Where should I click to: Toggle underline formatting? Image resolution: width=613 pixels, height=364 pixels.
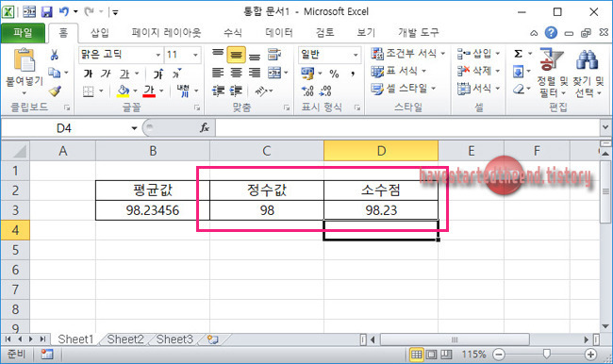click(x=124, y=74)
